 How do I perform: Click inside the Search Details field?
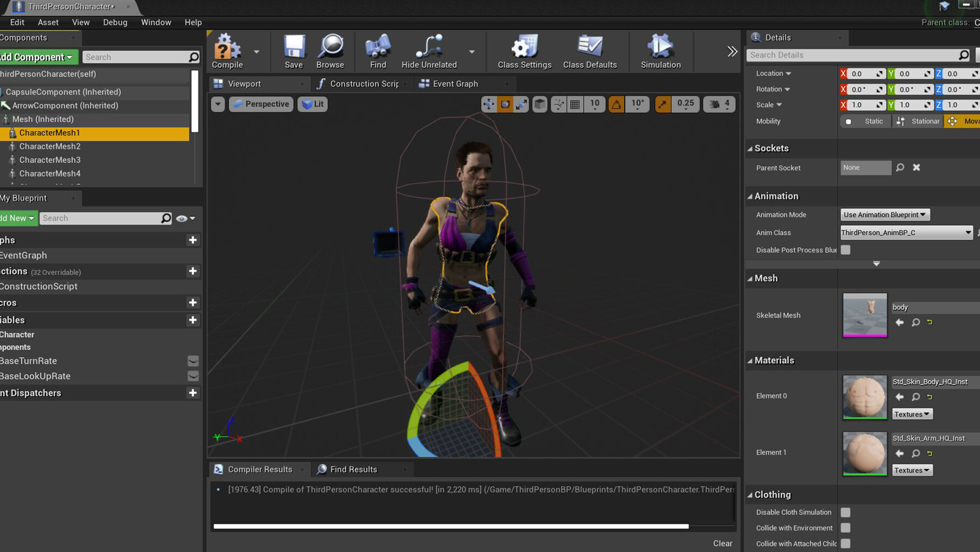click(849, 54)
